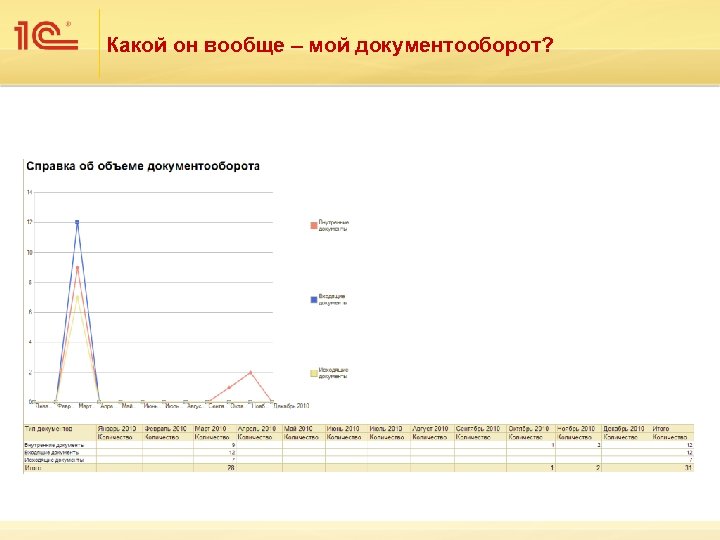The height and width of the screenshot is (540, 720).
Task: Click the report heading 'Справка об объеме документооборота'
Action: [143, 166]
